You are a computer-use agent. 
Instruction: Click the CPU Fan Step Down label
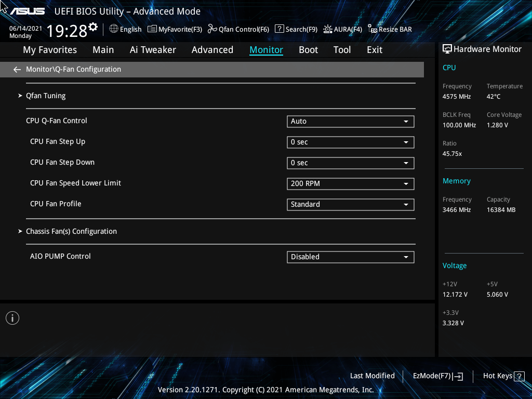[62, 163]
